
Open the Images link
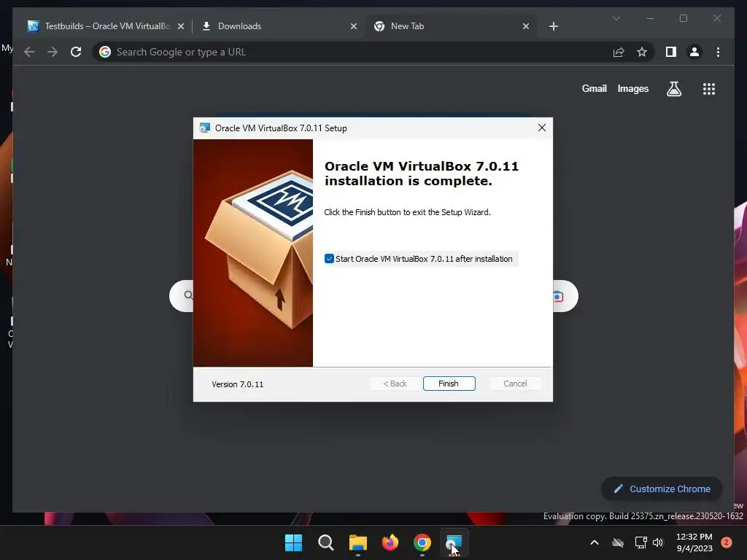click(632, 88)
